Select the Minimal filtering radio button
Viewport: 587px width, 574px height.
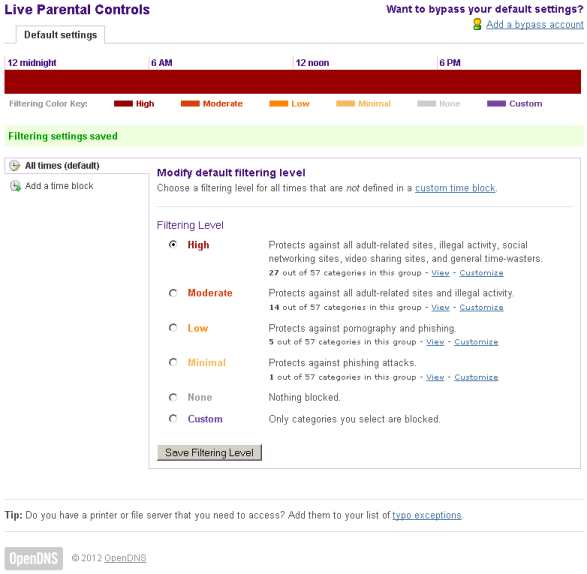click(x=173, y=362)
